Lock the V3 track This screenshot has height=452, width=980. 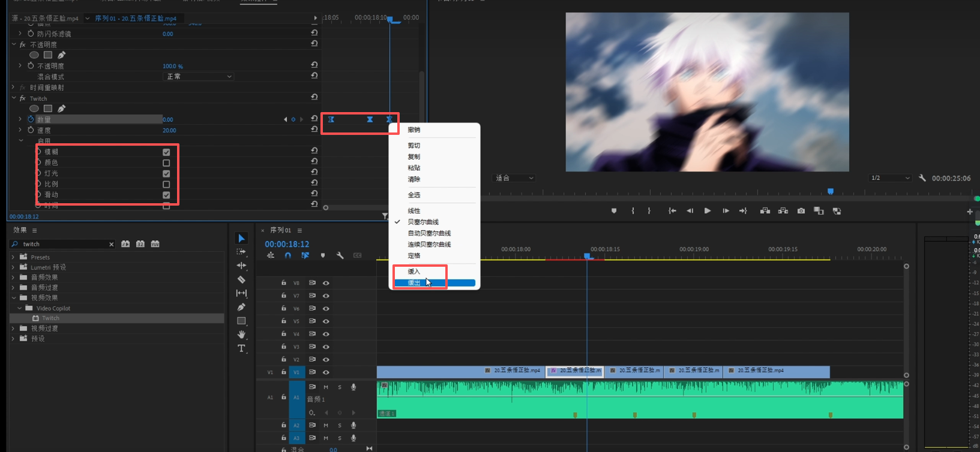pos(284,346)
